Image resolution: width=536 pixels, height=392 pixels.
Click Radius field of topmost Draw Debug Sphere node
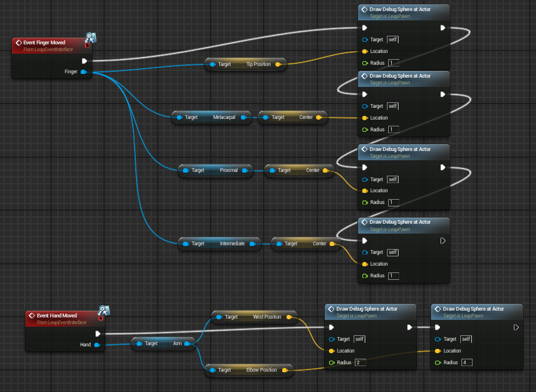pyautogui.click(x=394, y=63)
